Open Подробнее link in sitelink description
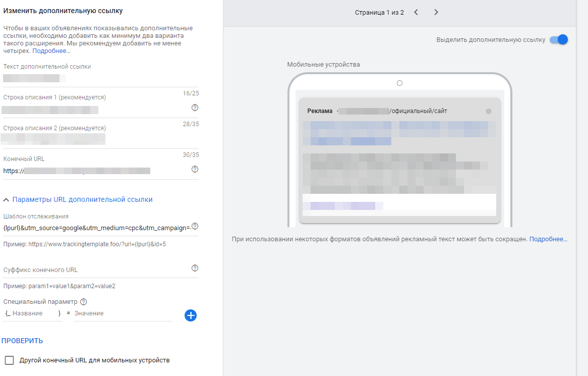Screen dimensions: 588x376 coord(51,51)
